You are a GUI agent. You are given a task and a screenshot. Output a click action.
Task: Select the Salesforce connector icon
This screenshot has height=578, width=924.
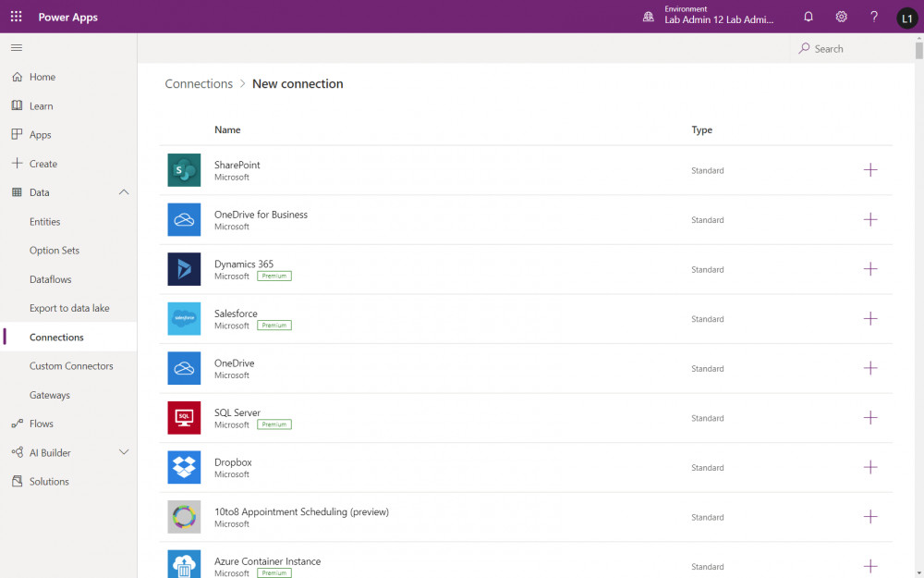[x=183, y=319]
